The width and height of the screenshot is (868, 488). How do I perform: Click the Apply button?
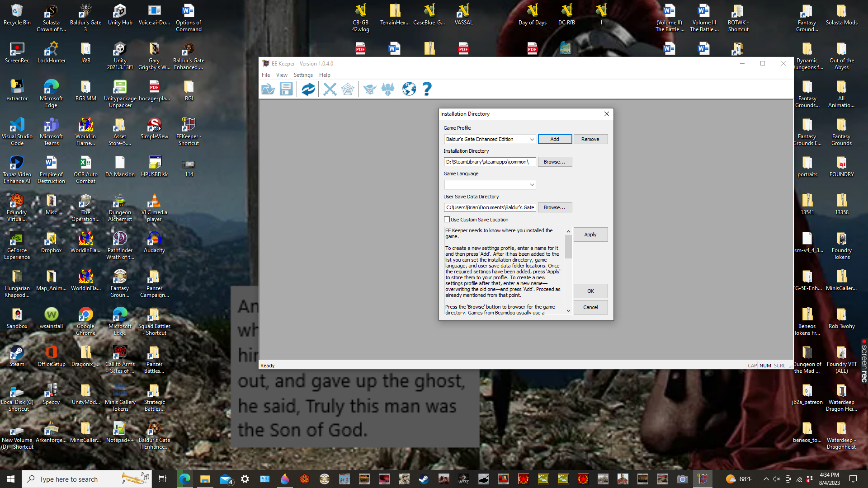[590, 235]
